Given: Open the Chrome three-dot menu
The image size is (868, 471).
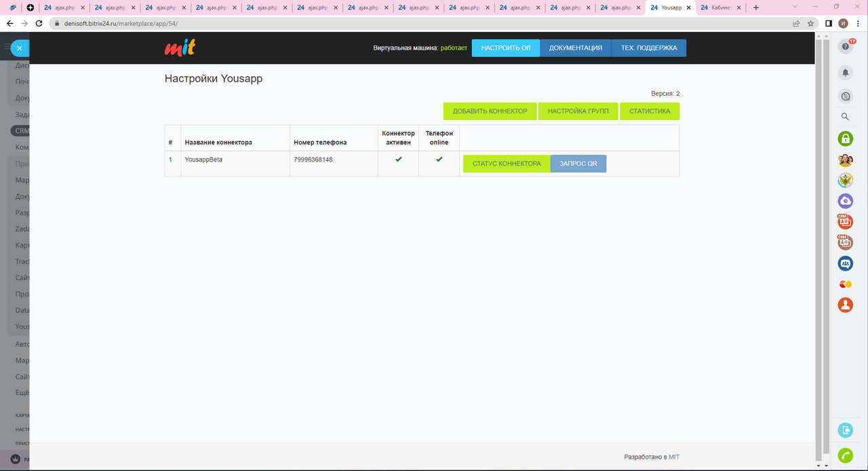Looking at the screenshot, I should 859,23.
